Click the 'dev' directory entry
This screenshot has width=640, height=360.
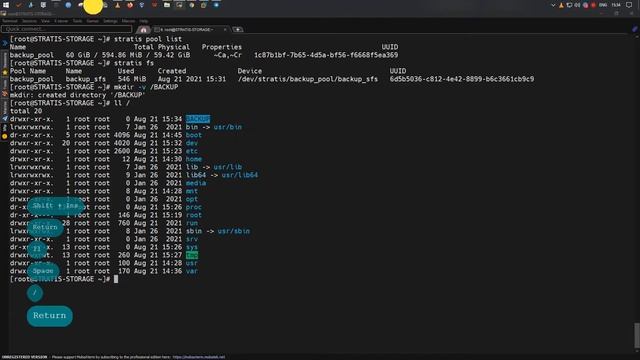pyautogui.click(x=191, y=143)
